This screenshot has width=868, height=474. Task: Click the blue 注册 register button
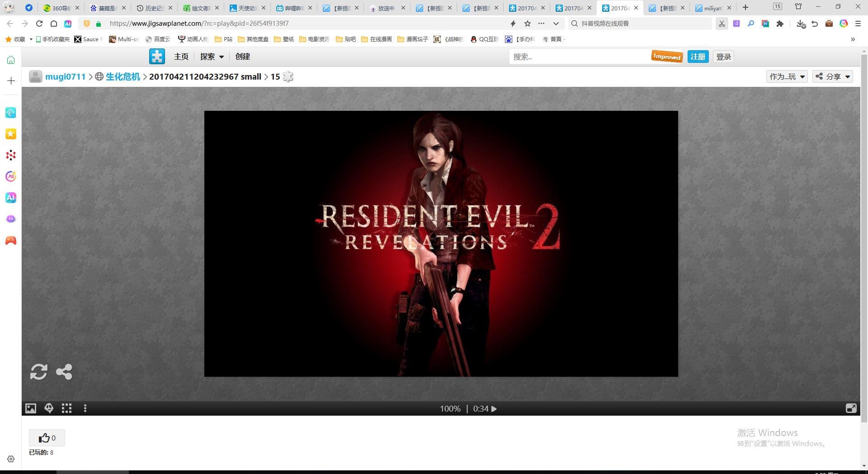698,57
